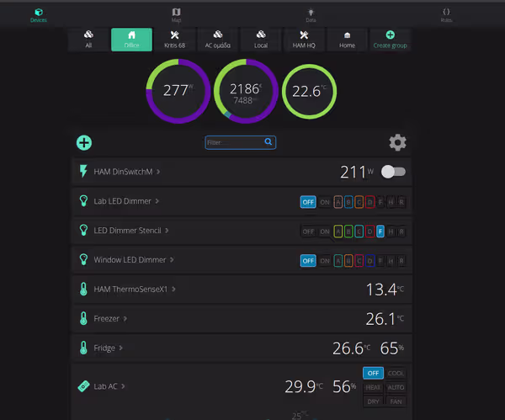Switch to the Home group tab
This screenshot has height=420, width=505.
[x=347, y=40]
